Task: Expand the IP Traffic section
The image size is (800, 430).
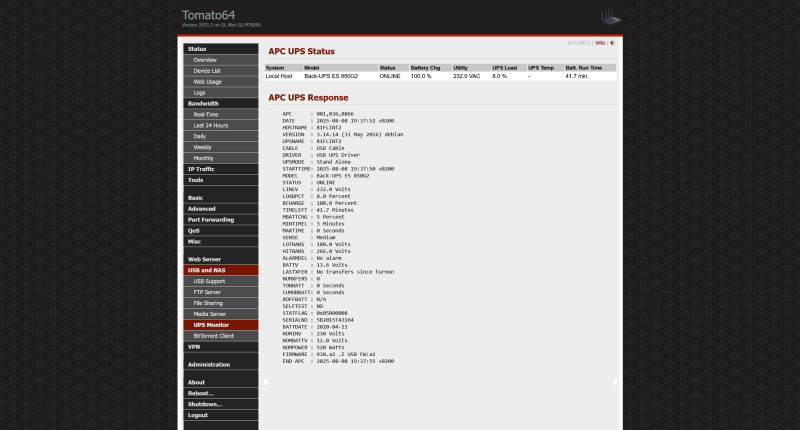Action: click(x=220, y=169)
